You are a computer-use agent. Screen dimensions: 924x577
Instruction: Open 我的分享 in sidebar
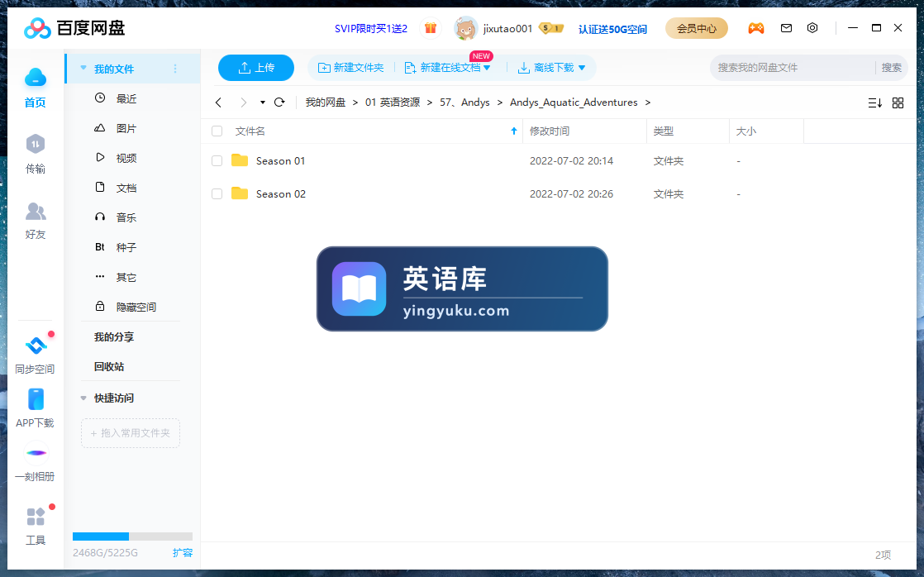[114, 336]
